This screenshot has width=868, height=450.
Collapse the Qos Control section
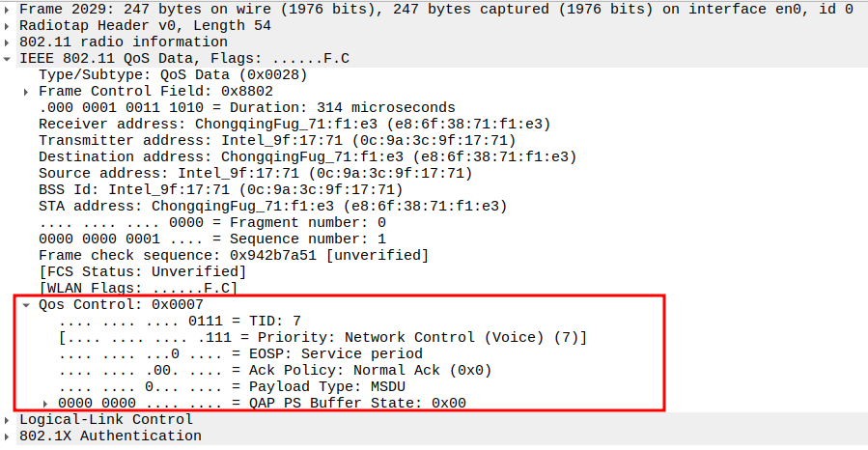27,304
